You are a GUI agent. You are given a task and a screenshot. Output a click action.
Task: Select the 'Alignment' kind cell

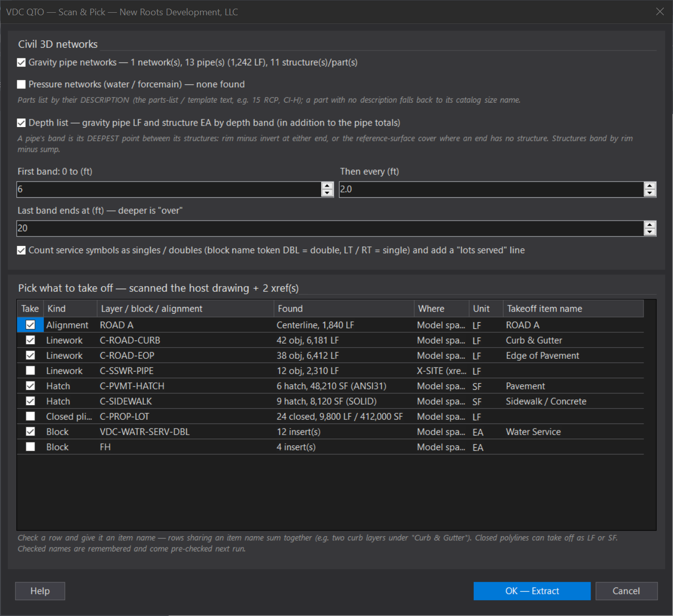tap(70, 325)
